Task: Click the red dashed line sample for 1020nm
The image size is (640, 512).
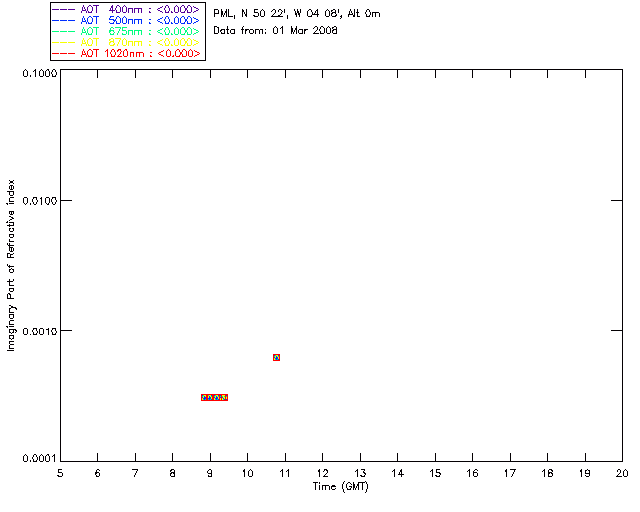Action: pyautogui.click(x=64, y=53)
